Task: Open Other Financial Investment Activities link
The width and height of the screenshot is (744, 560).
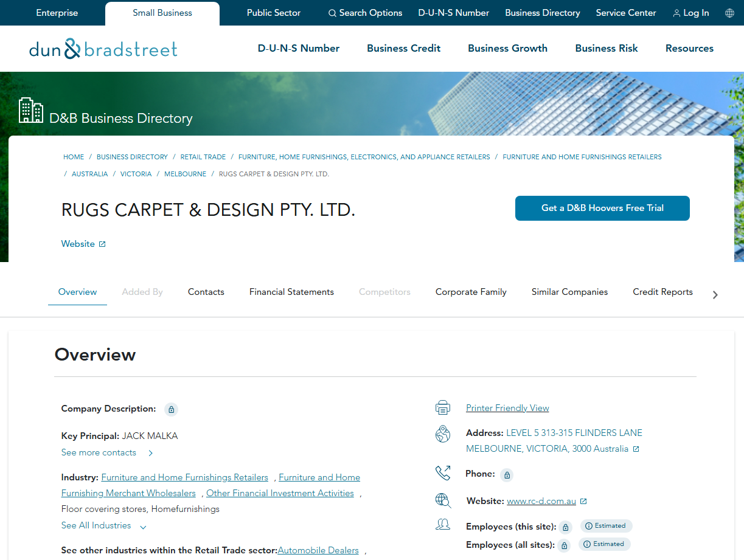Action: tap(280, 493)
